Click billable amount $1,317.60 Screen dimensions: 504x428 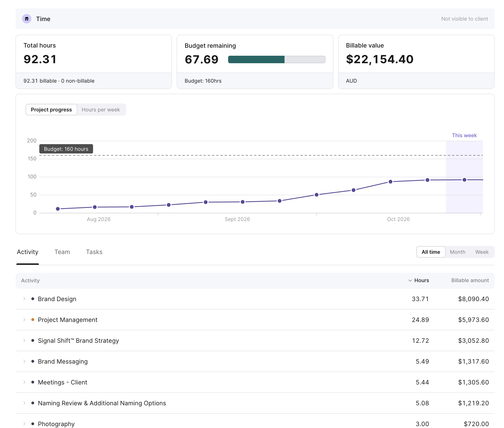(x=473, y=362)
